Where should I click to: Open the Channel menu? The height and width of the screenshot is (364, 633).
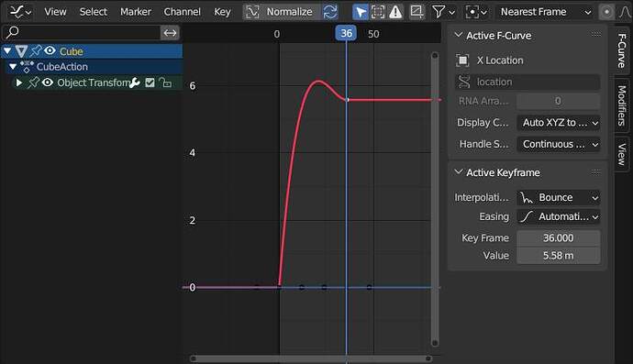(x=182, y=12)
